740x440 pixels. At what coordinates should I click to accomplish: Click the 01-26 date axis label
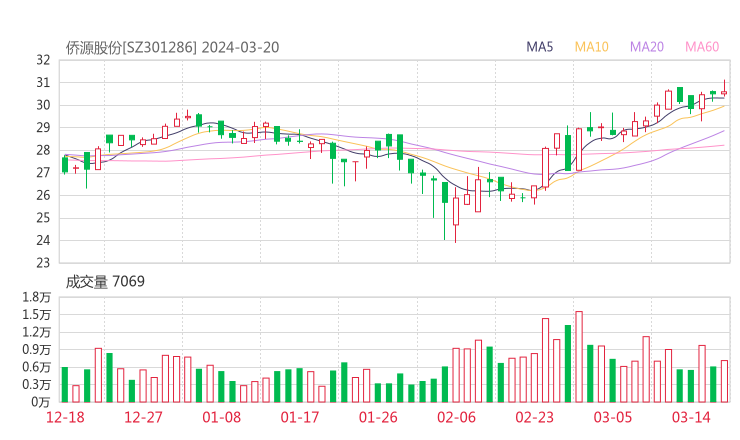[x=378, y=417]
